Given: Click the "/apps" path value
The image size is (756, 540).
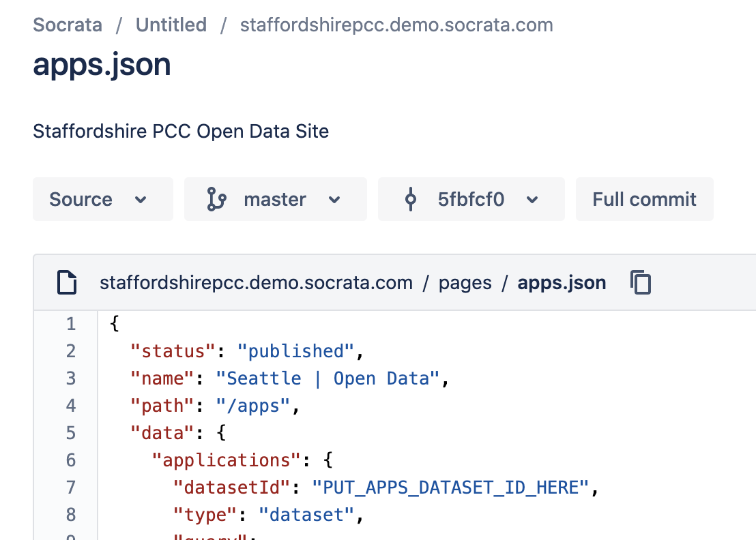Looking at the screenshot, I should (253, 406).
